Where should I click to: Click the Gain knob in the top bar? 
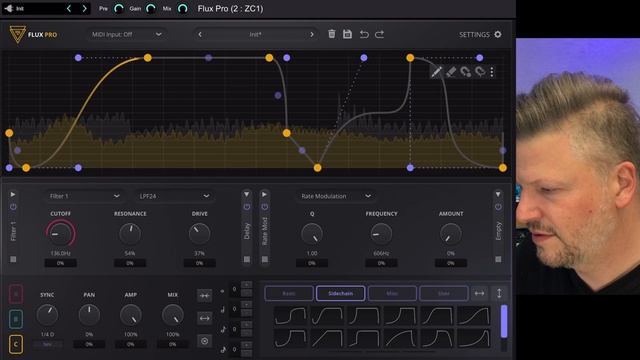click(151, 8)
